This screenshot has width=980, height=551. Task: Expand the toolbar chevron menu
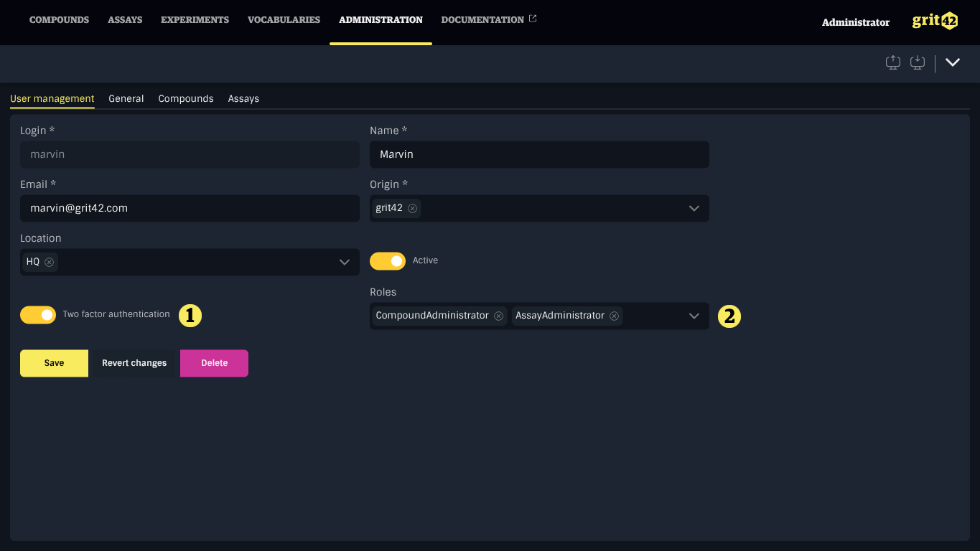953,62
